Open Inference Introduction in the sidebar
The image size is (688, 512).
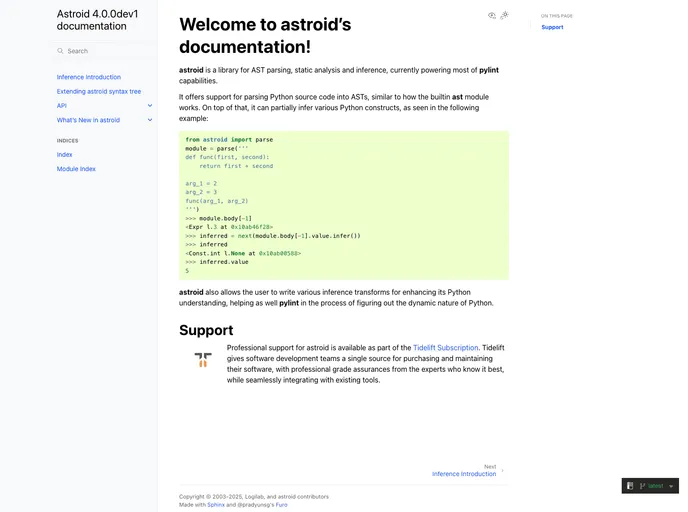(89, 77)
